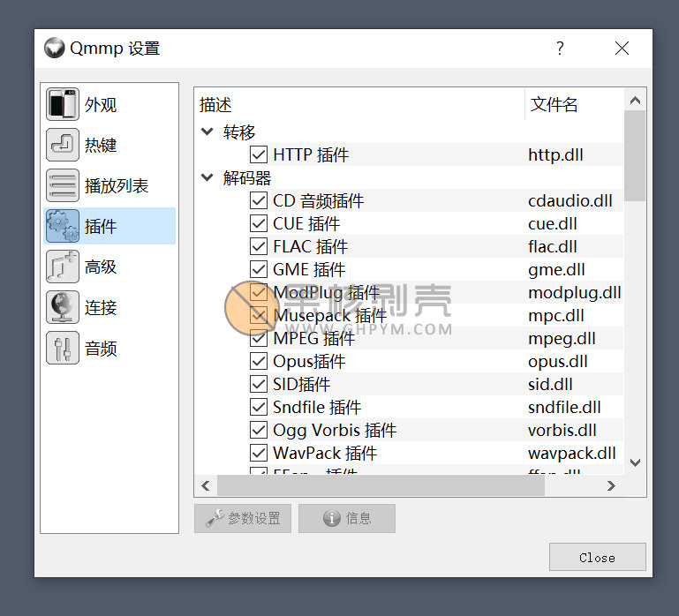Disable the FLAC 插件 checkbox

tap(259, 247)
